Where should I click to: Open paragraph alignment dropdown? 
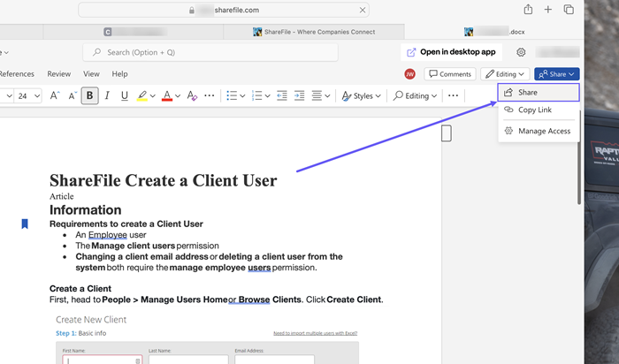pos(322,95)
